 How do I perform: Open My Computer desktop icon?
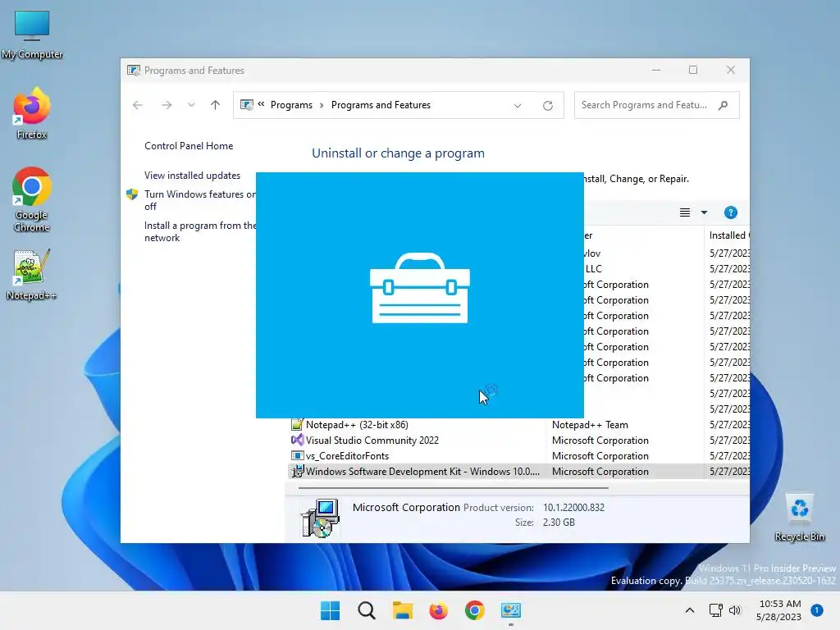tap(32, 35)
